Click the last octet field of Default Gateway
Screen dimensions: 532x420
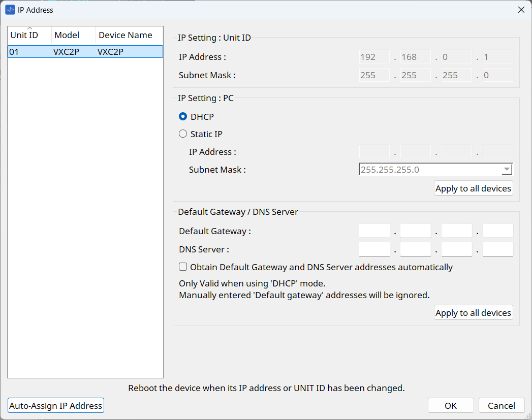[x=497, y=231]
